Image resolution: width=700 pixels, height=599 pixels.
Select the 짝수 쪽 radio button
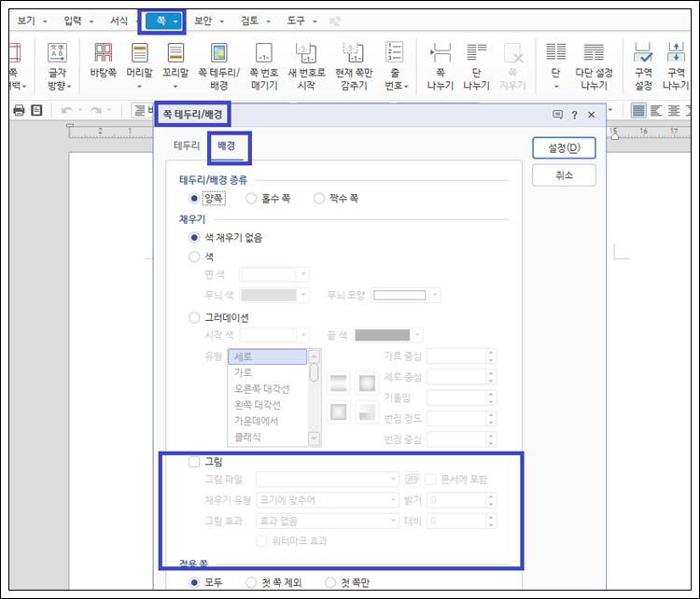(319, 198)
